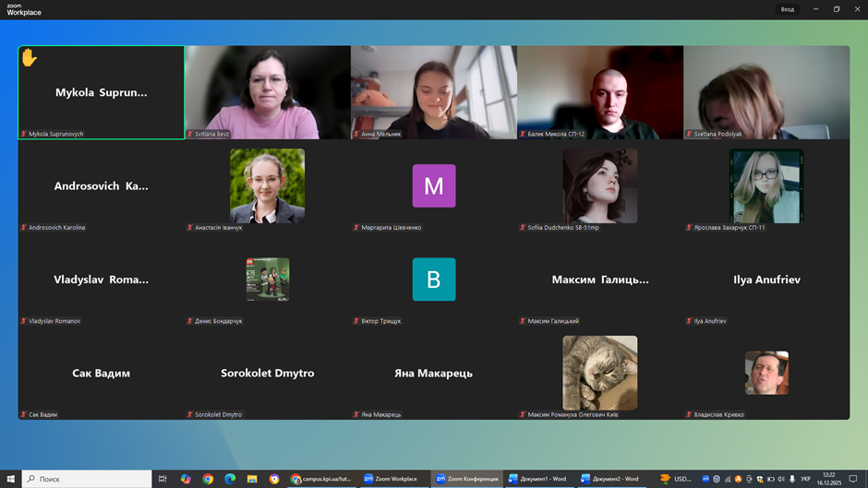868x488 pixels.
Task: Open the notification center icon
Action: (x=854, y=479)
